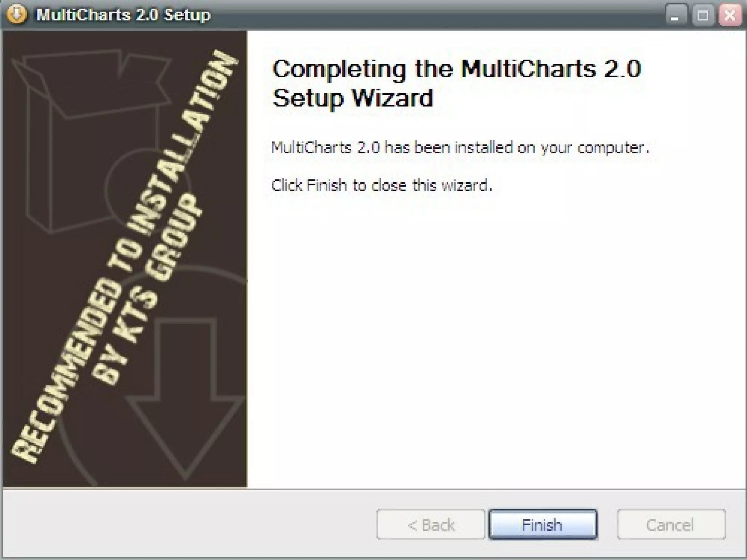Close the setup window with X
This screenshot has width=747, height=560.
pyautogui.click(x=730, y=15)
